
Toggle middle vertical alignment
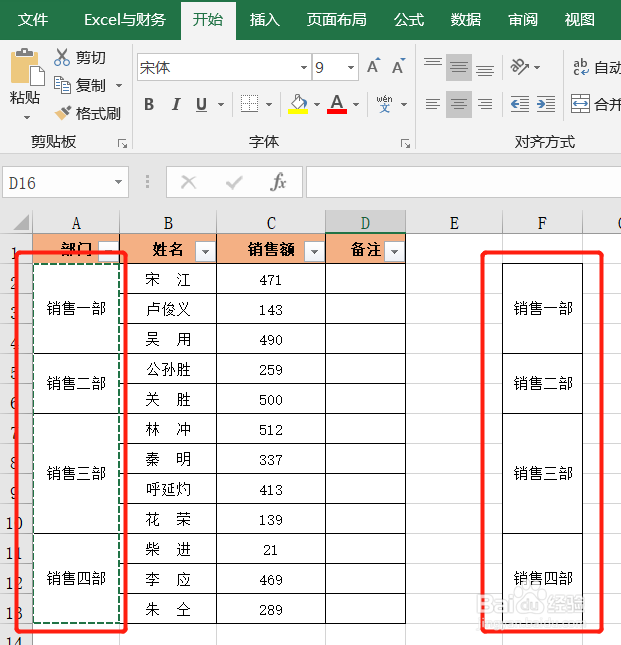tap(459, 67)
